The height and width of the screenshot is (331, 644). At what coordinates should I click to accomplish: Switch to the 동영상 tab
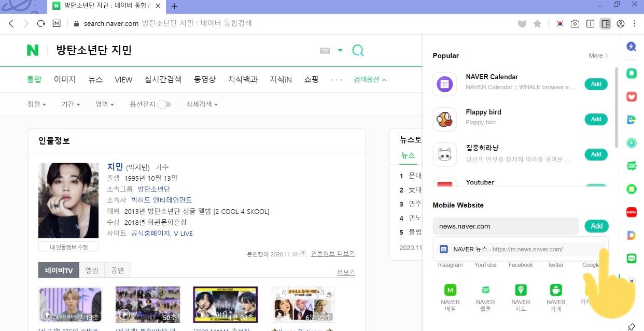point(205,79)
